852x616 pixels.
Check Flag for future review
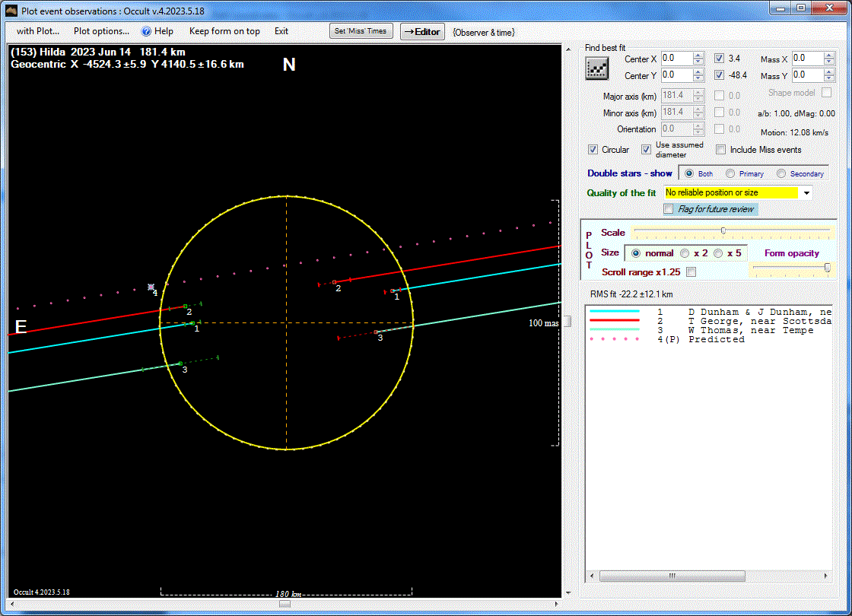pyautogui.click(x=669, y=209)
